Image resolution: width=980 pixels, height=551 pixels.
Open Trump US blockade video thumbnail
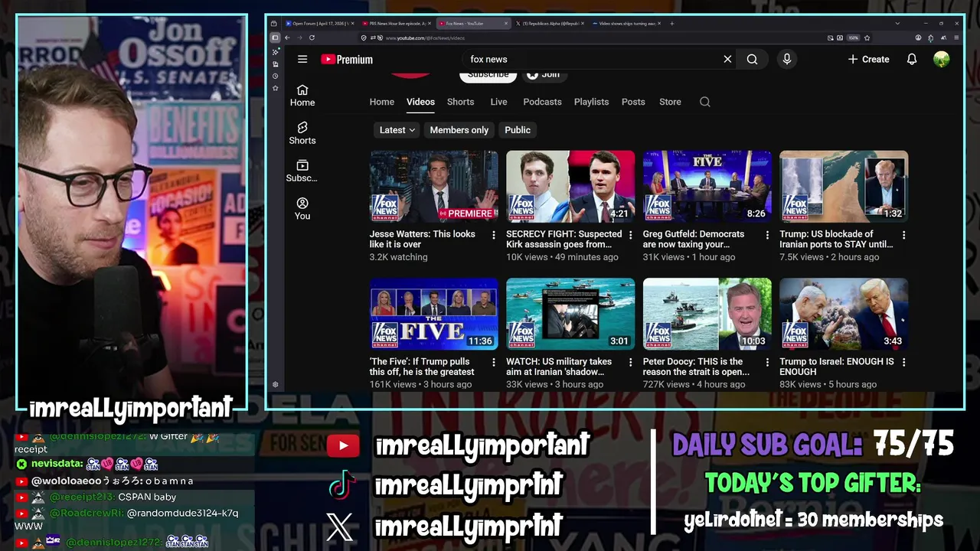coord(844,186)
